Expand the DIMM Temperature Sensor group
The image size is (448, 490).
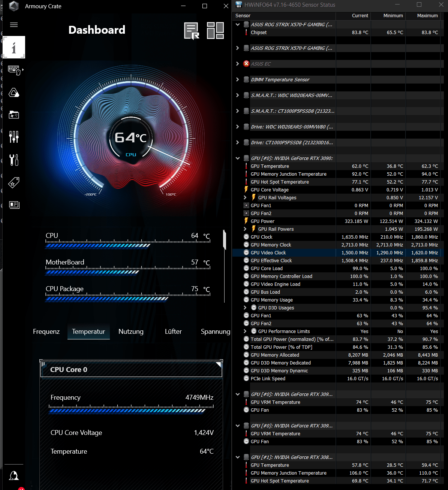point(238,79)
